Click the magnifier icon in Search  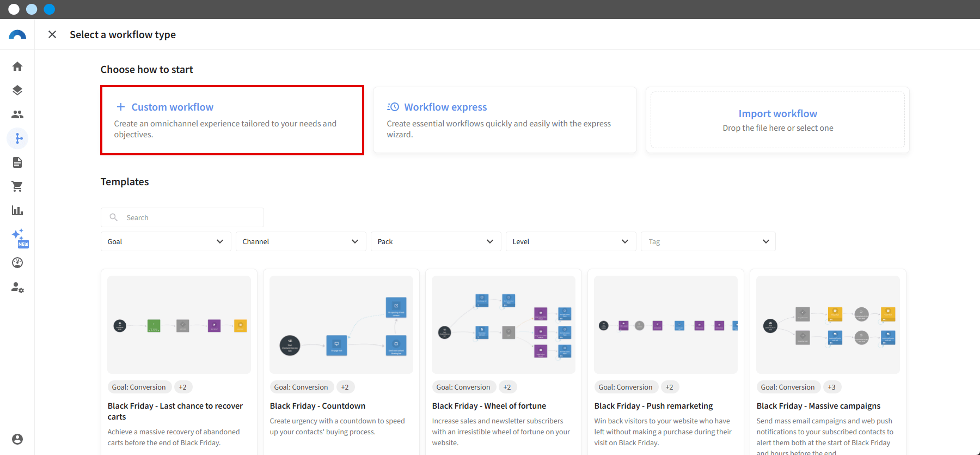114,217
